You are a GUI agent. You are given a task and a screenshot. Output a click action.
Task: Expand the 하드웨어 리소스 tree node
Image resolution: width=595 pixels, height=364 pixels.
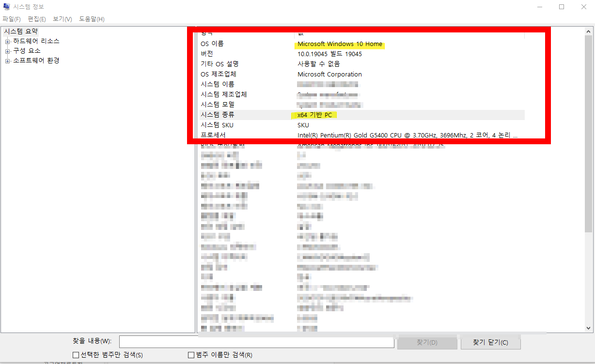(8, 41)
